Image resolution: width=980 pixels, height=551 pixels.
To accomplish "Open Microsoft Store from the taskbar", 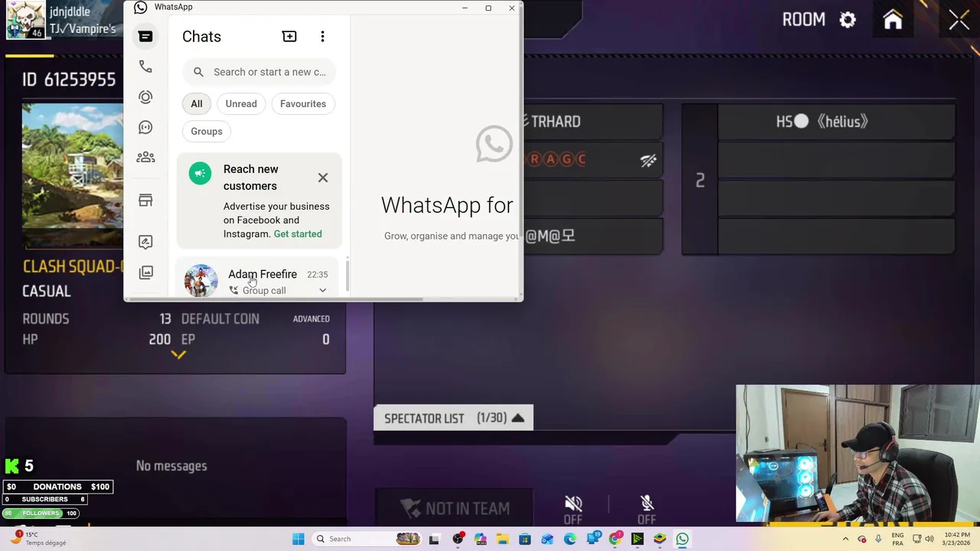I will click(x=525, y=539).
